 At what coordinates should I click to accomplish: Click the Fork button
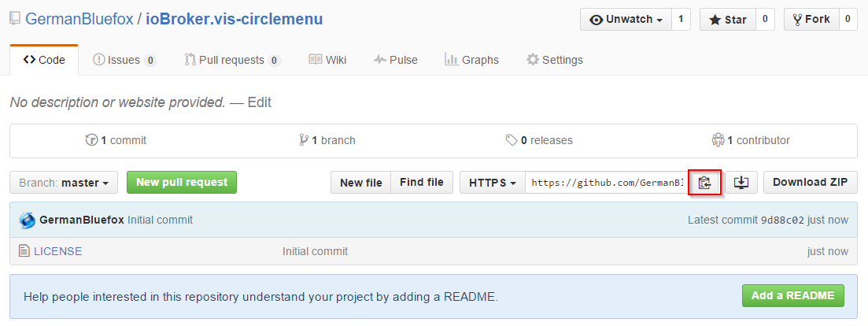tap(811, 20)
